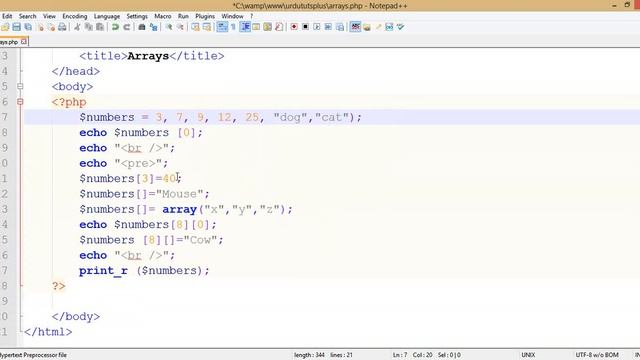This screenshot has height=360, width=640.
Task: Click the line with "Cow" assignment
Action: pos(151,240)
